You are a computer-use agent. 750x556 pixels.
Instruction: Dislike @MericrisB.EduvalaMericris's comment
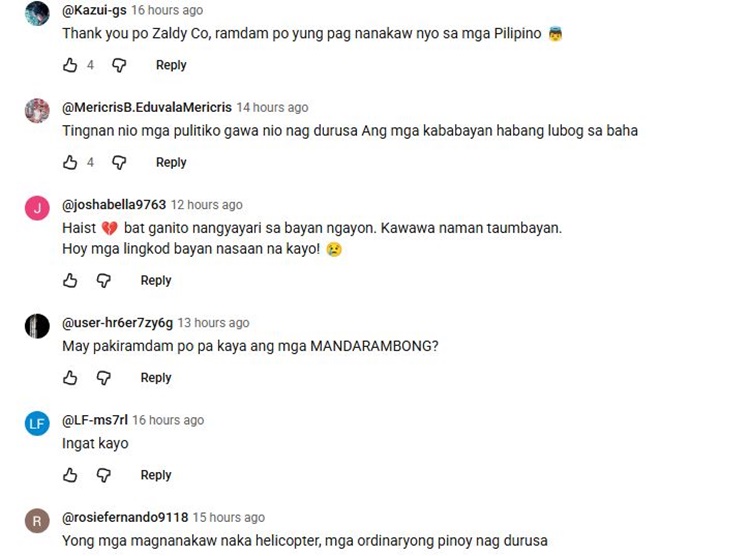[x=119, y=163]
